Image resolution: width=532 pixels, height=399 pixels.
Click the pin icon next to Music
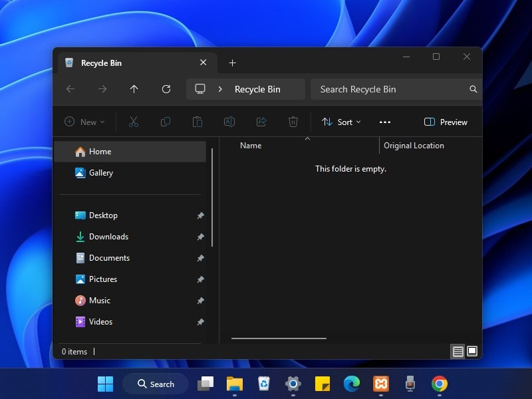(x=201, y=301)
